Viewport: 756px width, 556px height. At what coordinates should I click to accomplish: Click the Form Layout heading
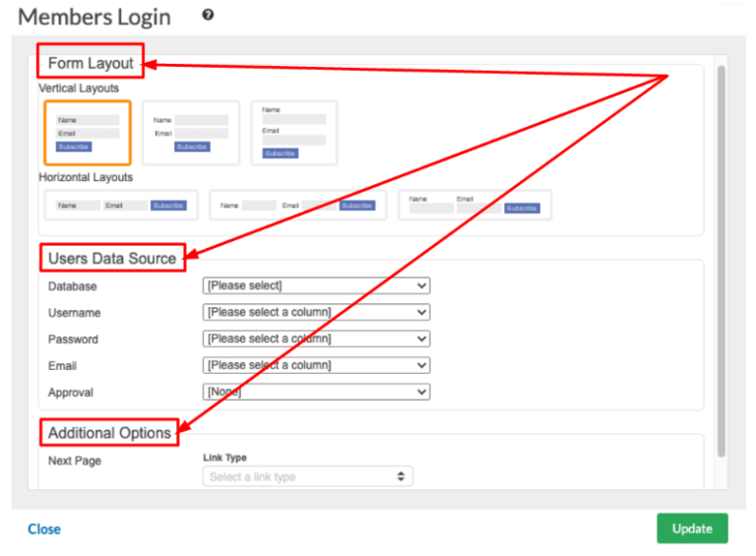[x=91, y=63]
